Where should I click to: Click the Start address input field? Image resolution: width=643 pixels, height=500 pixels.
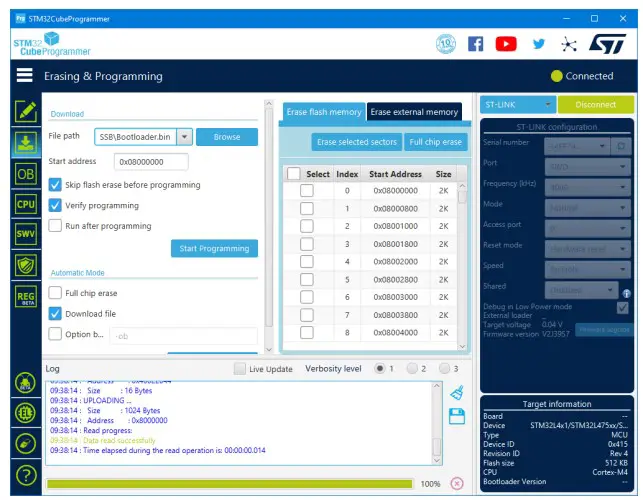[x=151, y=162]
